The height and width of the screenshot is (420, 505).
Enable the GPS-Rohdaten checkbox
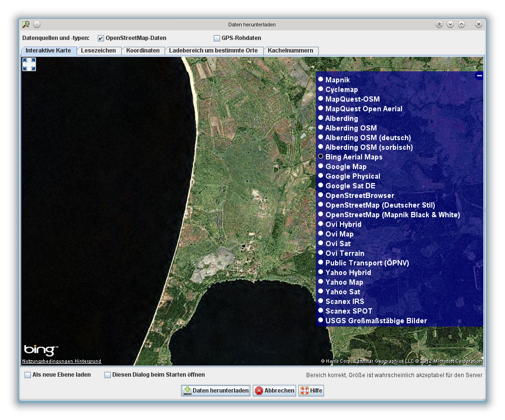coord(217,38)
